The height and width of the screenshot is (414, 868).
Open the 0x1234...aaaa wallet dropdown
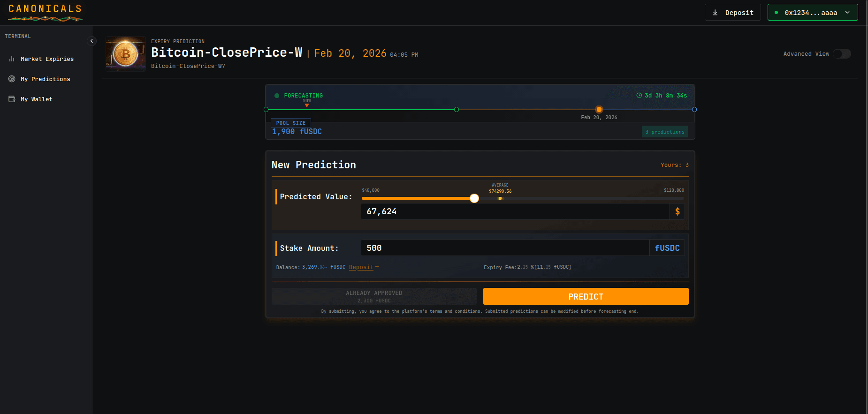pyautogui.click(x=813, y=13)
